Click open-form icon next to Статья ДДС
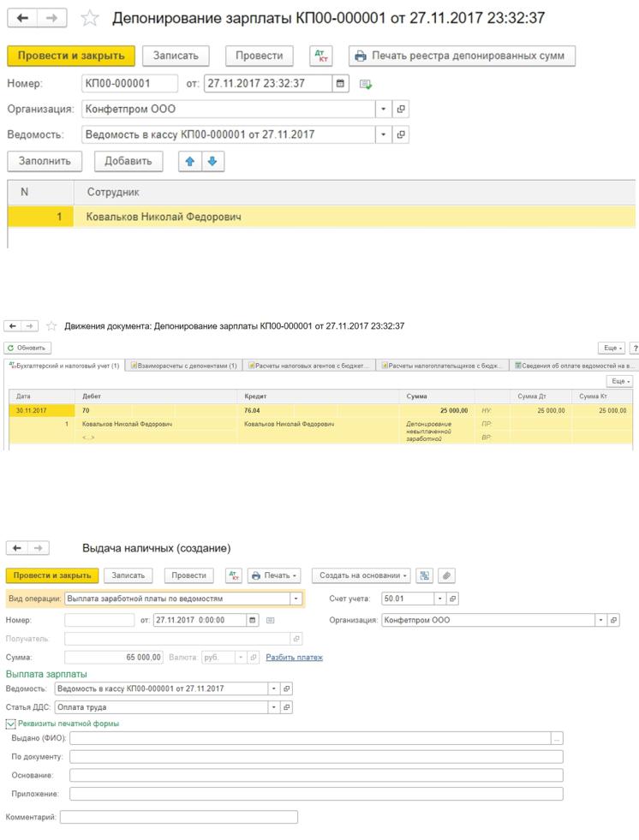639x840 pixels. (287, 707)
